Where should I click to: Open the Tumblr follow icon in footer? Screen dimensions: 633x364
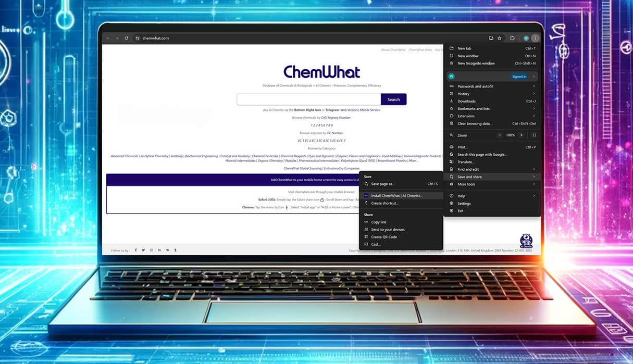tap(175, 250)
